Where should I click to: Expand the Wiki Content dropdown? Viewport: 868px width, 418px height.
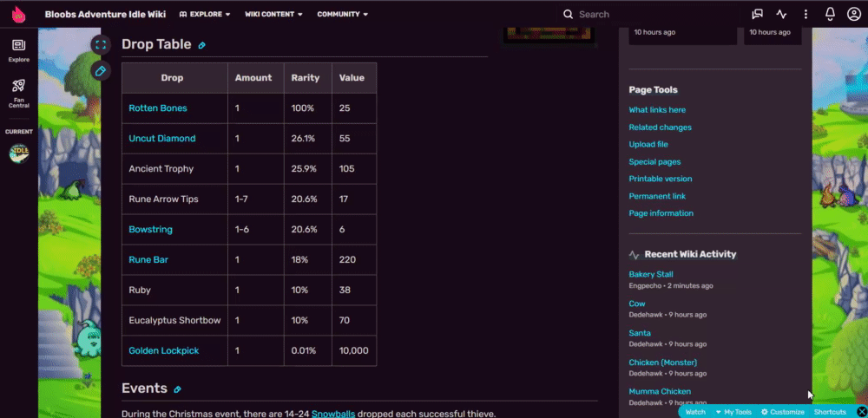point(273,15)
